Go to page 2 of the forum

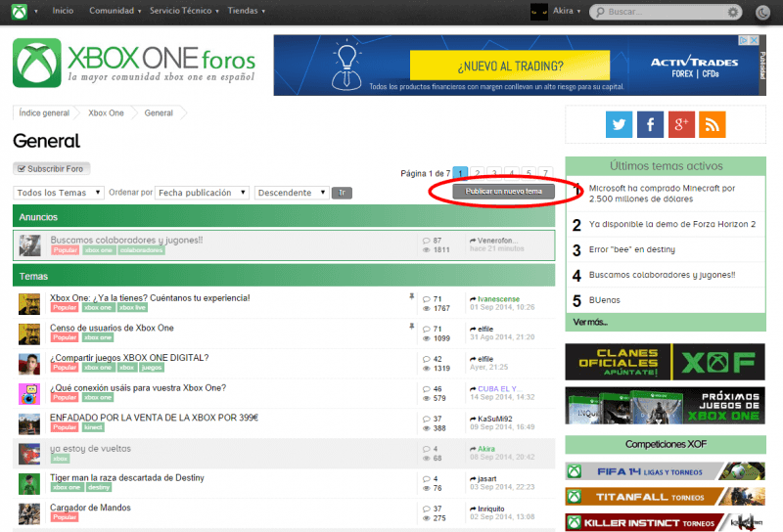[x=478, y=173]
